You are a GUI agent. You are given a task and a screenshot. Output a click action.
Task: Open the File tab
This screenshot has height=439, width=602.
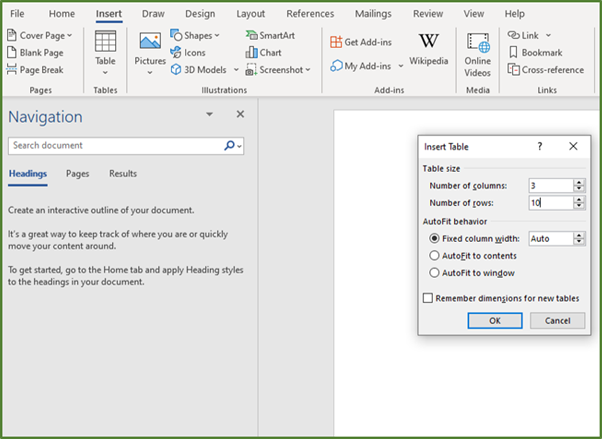point(17,14)
